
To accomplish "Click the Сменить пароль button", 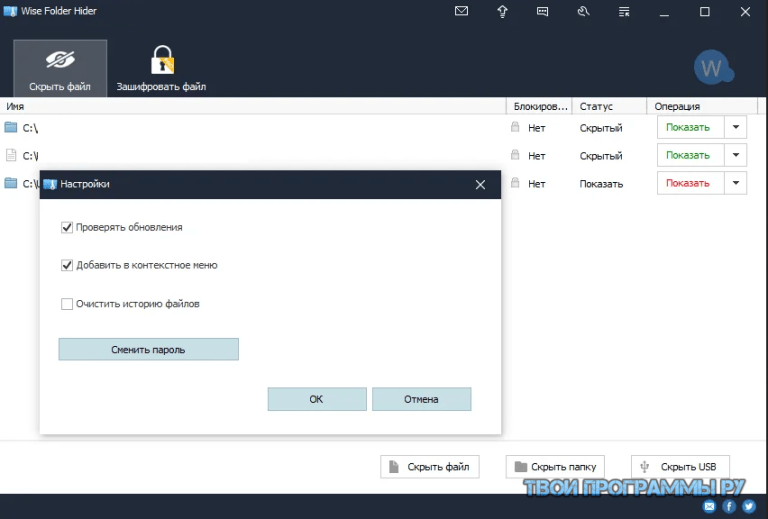I will click(x=148, y=349).
